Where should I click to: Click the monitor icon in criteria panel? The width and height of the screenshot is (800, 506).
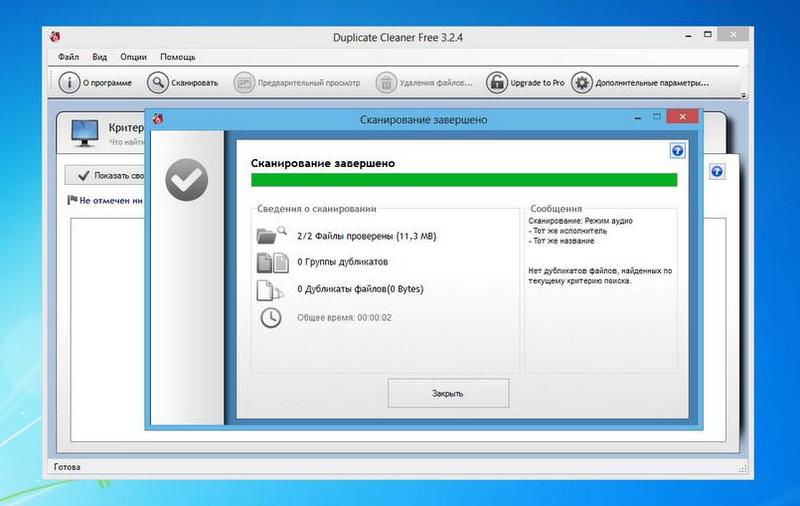coord(84,133)
